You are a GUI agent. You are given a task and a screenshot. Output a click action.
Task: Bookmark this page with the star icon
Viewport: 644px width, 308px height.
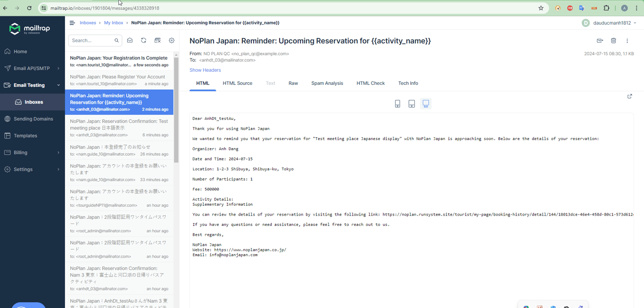pyautogui.click(x=541, y=8)
